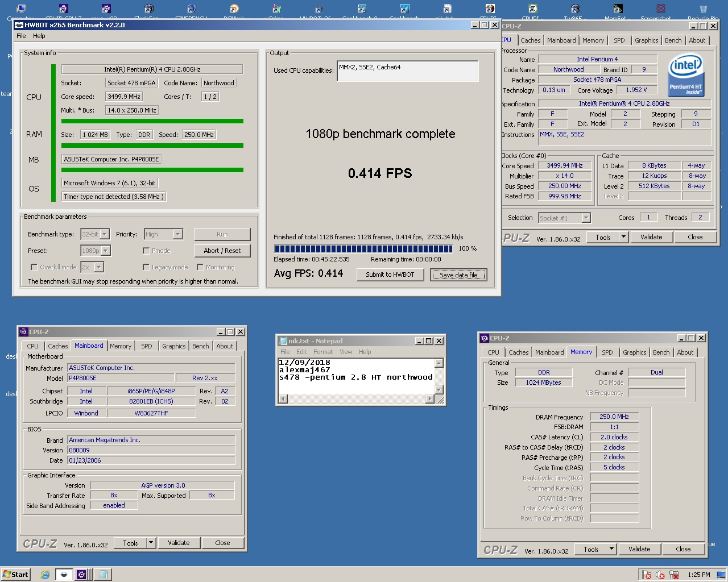Image resolution: width=728 pixels, height=582 pixels.
Task: Select the CINEBENCH desktop icon
Action: pyautogui.click(x=191, y=9)
